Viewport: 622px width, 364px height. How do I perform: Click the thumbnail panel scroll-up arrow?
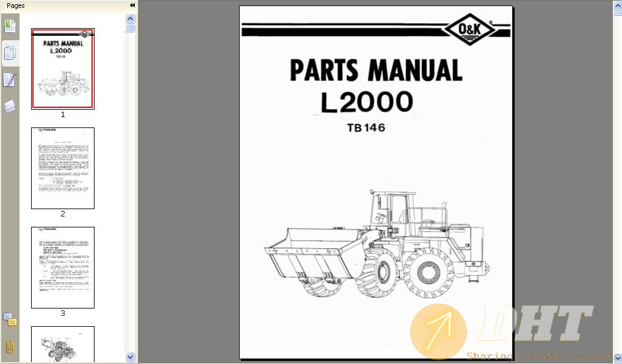pyautogui.click(x=130, y=19)
